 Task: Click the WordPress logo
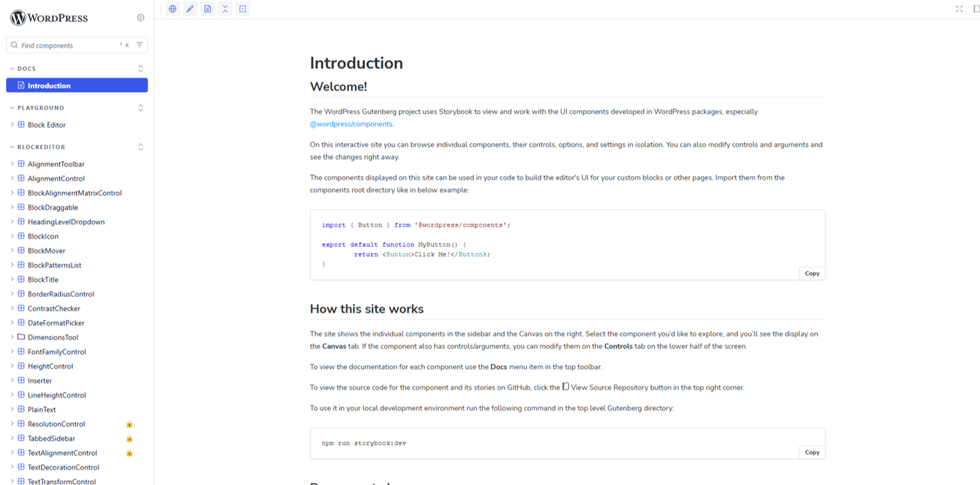[x=49, y=18]
